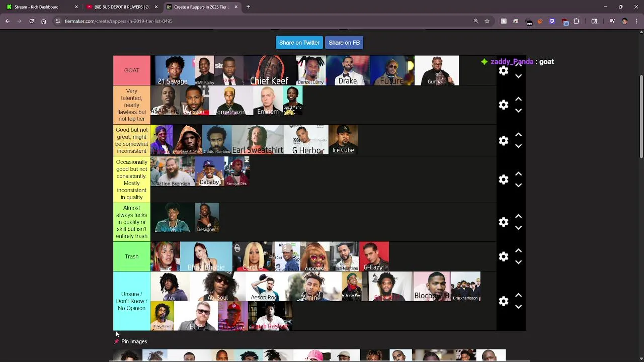
Task: Open settings gear for Good but not great tier
Action: click(504, 140)
